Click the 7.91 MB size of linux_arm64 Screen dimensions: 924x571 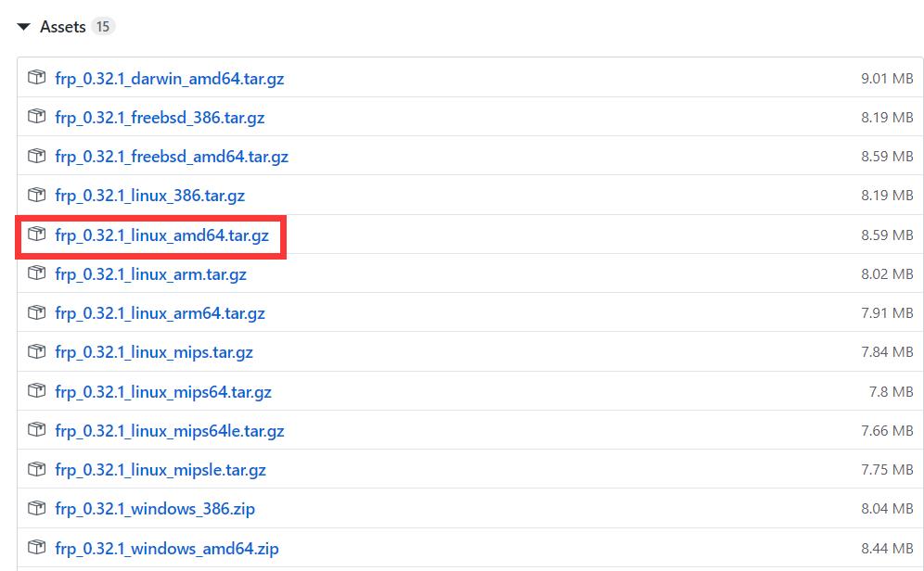[887, 313]
